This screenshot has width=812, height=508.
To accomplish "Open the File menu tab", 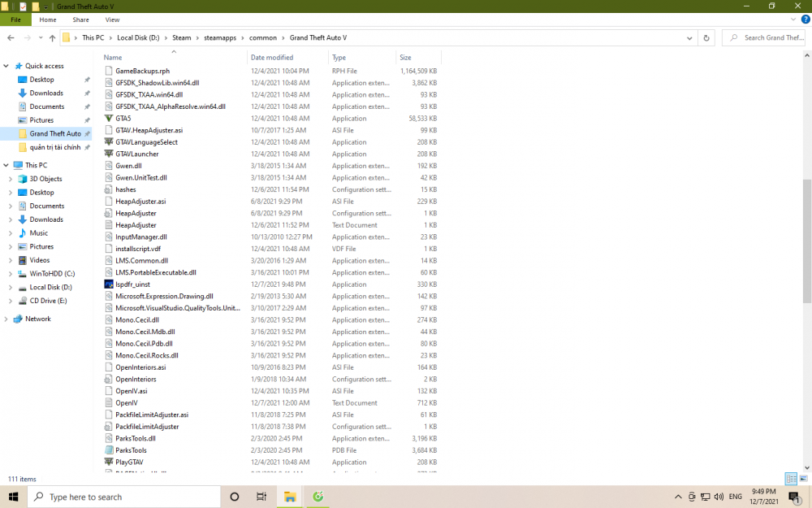I will [15, 20].
